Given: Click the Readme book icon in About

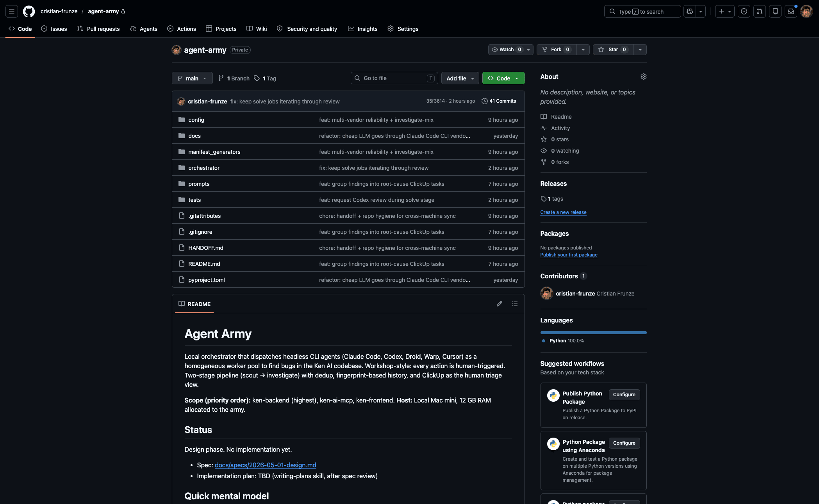Looking at the screenshot, I should click(544, 116).
